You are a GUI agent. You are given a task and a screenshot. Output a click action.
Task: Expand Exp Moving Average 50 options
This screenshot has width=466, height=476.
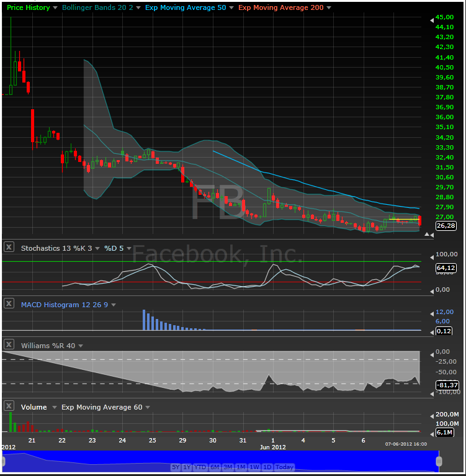point(231,7)
